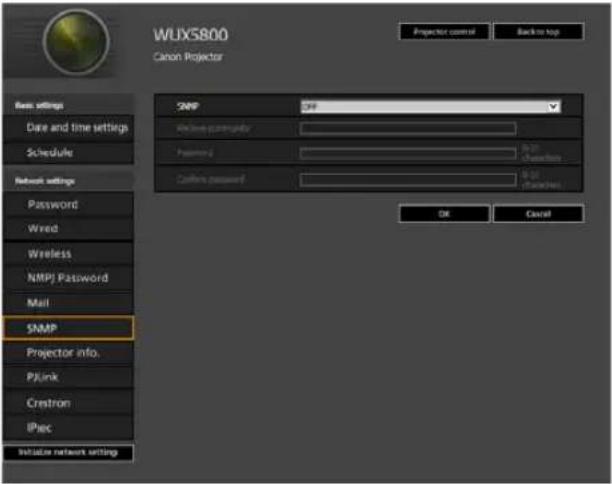The width and height of the screenshot is (612, 484).
Task: Click the green projector lens logo
Action: (x=76, y=42)
